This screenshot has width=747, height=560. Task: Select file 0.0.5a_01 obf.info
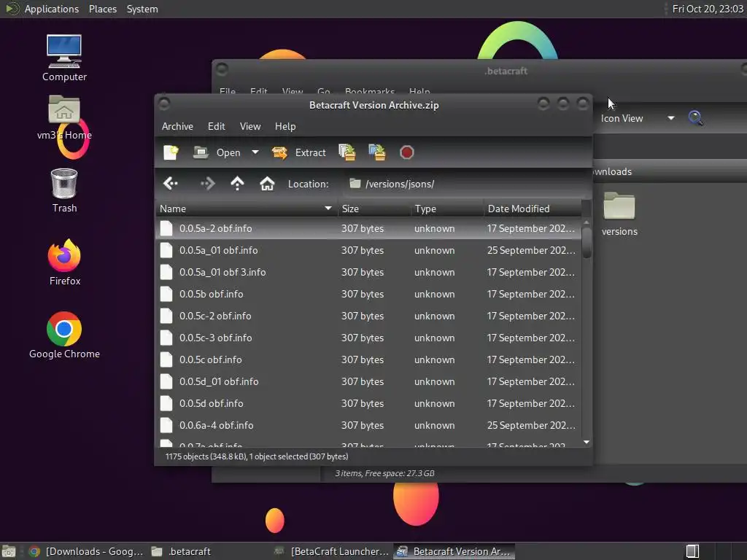pyautogui.click(x=368, y=251)
